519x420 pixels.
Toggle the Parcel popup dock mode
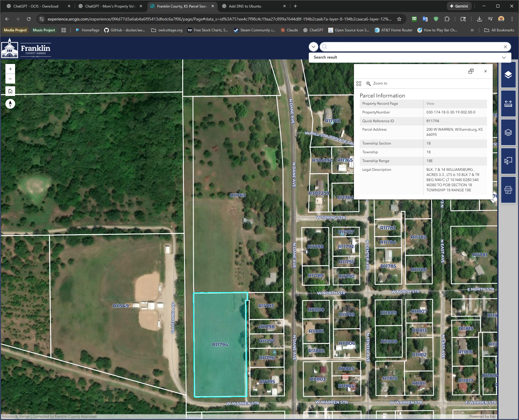tap(471, 71)
